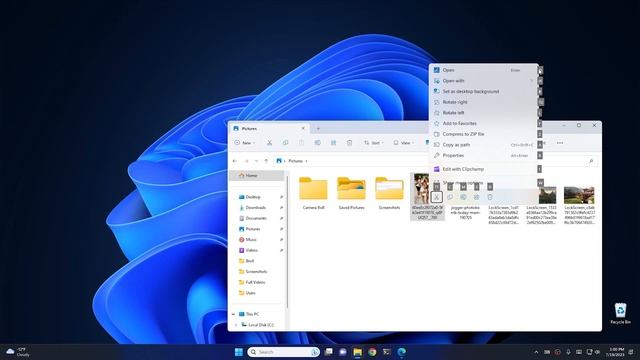Viewport: 640px width, 360px height.
Task: Choose Copy as path
Action: (x=484, y=144)
